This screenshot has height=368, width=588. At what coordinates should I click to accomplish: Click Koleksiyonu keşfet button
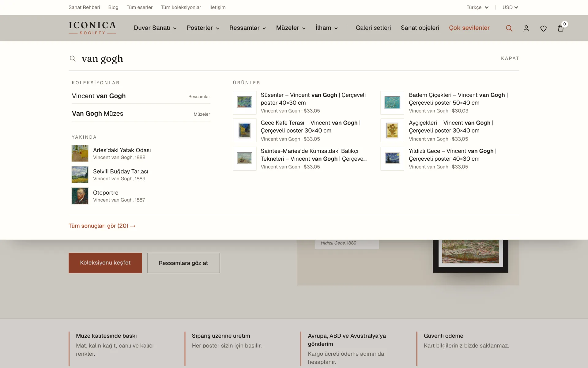point(105,263)
